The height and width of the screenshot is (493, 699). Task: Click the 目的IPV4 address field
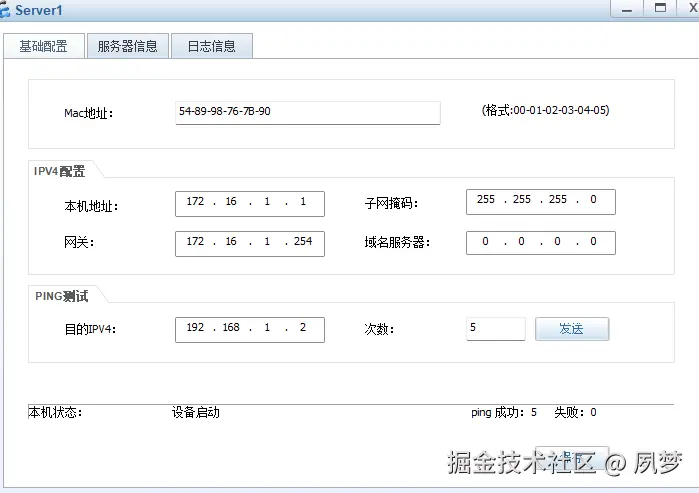250,330
